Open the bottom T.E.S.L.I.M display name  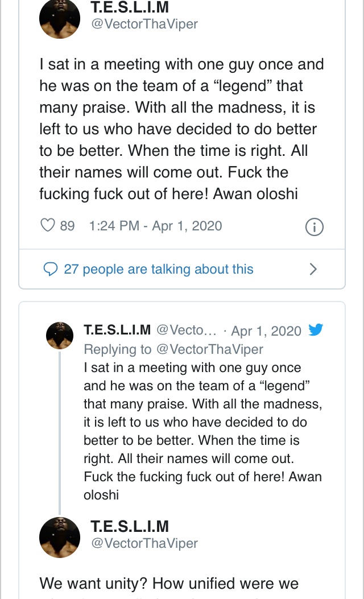click(x=130, y=526)
